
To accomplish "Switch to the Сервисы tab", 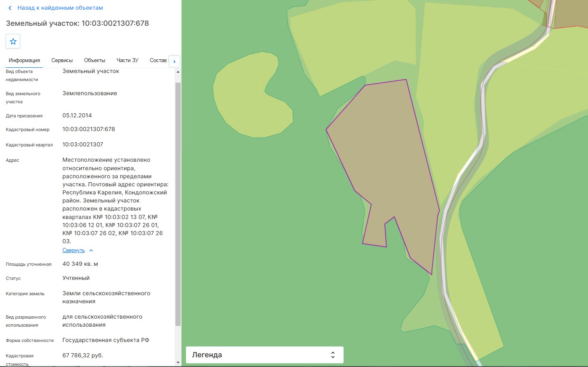I will (62, 60).
